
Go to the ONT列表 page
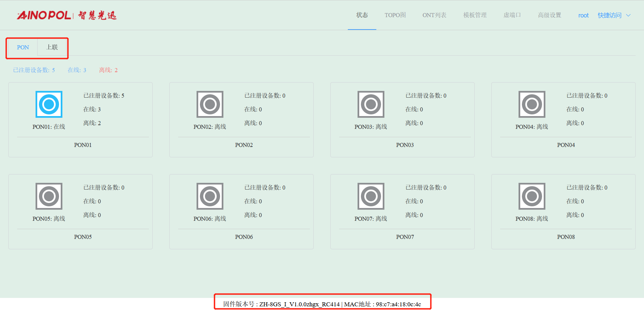tap(434, 15)
